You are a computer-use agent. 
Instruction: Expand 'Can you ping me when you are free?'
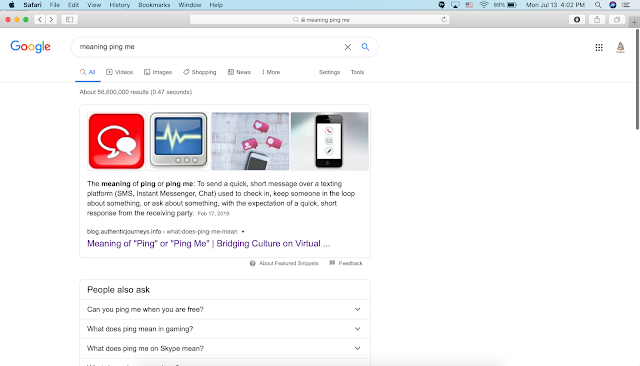225,309
